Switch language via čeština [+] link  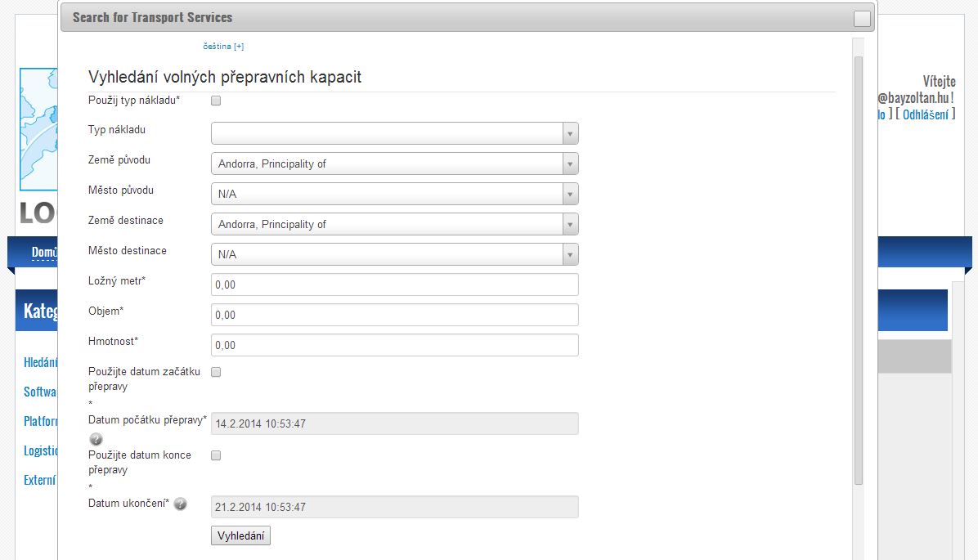pos(223,46)
